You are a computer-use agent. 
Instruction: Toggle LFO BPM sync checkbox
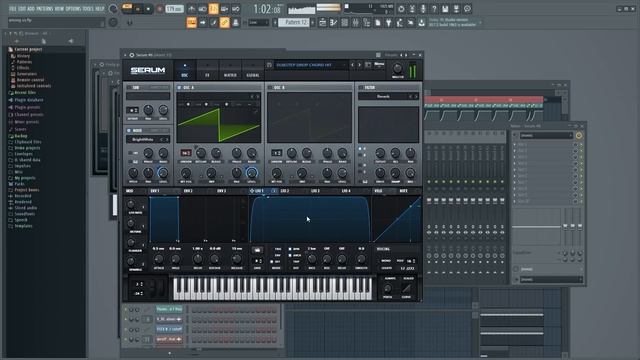(x=290, y=249)
